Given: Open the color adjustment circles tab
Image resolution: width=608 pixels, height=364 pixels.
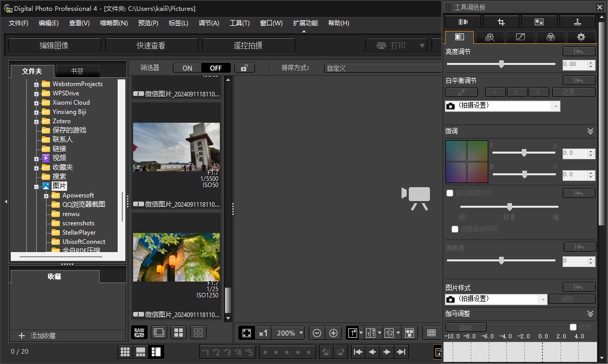Looking at the screenshot, I should coord(551,37).
